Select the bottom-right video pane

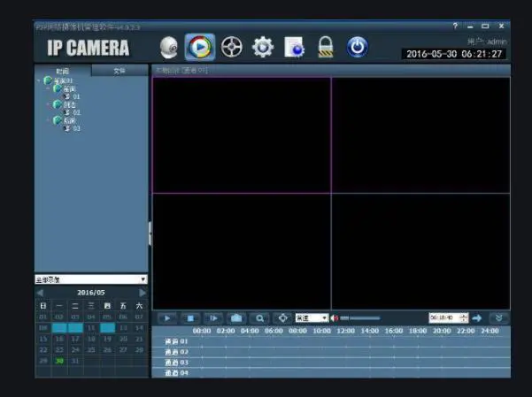(420, 251)
